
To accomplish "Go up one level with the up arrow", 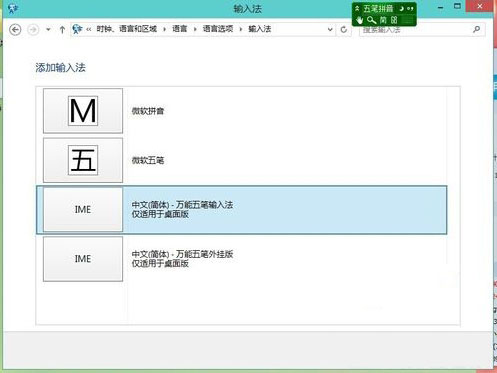I will (62, 30).
